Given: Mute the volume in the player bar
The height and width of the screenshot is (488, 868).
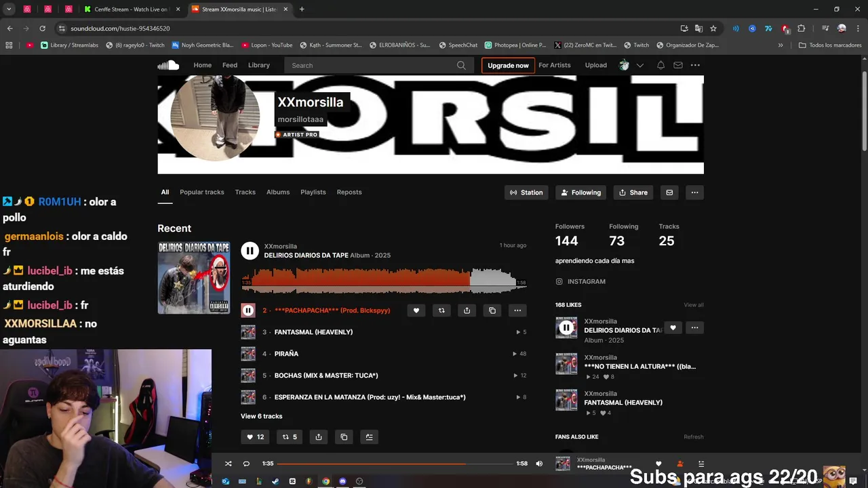Looking at the screenshot, I should (x=539, y=464).
